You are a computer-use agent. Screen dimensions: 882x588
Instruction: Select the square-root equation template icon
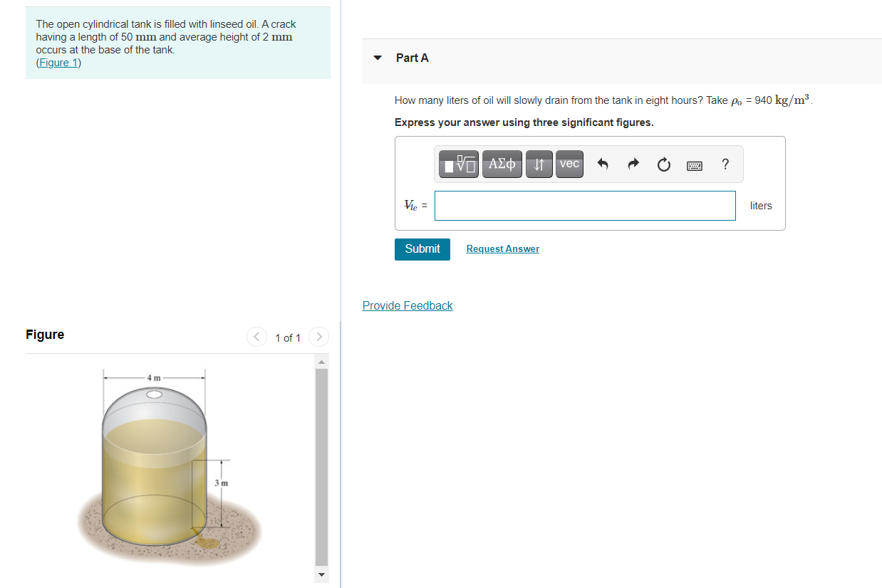click(x=458, y=164)
